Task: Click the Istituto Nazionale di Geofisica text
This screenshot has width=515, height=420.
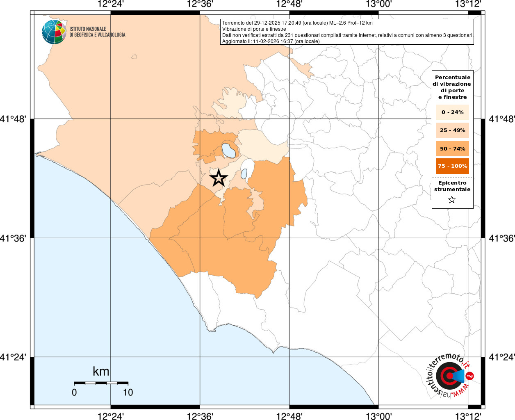Action: pos(97,32)
